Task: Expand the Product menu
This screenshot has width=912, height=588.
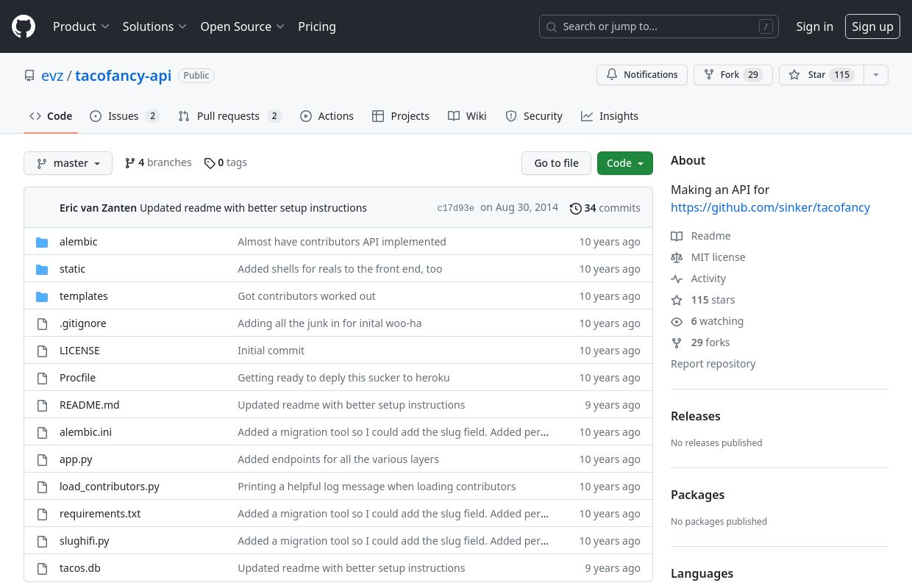Action: (x=81, y=26)
